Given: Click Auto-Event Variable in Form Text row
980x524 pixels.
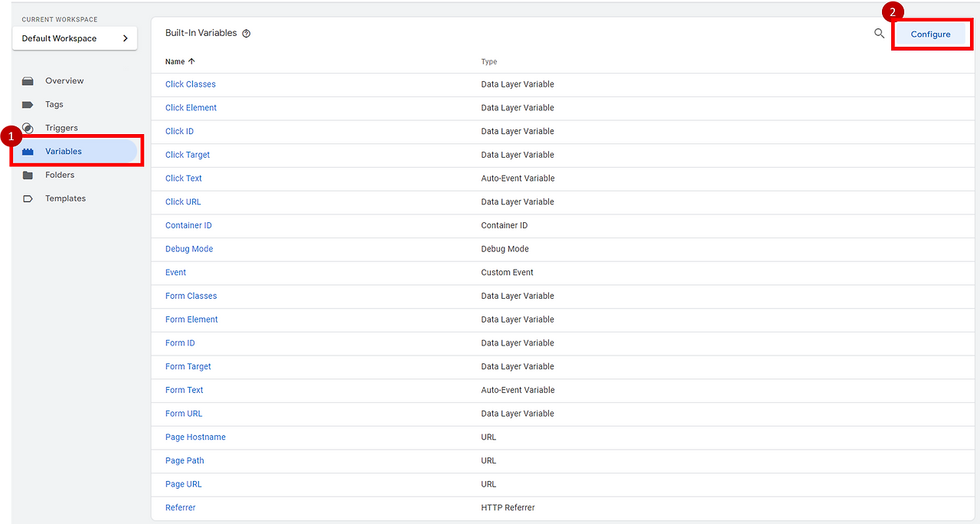Looking at the screenshot, I should (518, 390).
